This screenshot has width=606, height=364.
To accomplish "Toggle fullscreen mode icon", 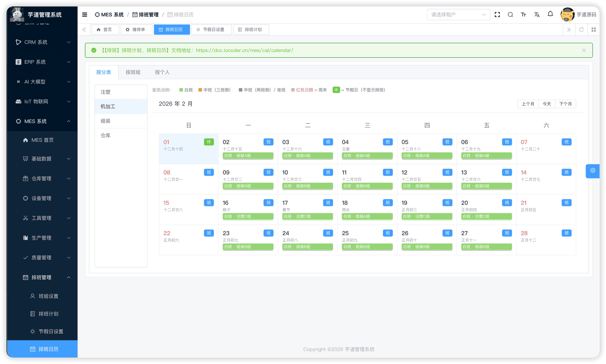I will pyautogui.click(x=497, y=14).
